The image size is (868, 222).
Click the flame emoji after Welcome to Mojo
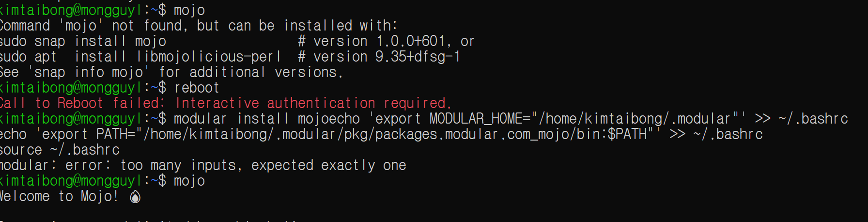click(135, 196)
